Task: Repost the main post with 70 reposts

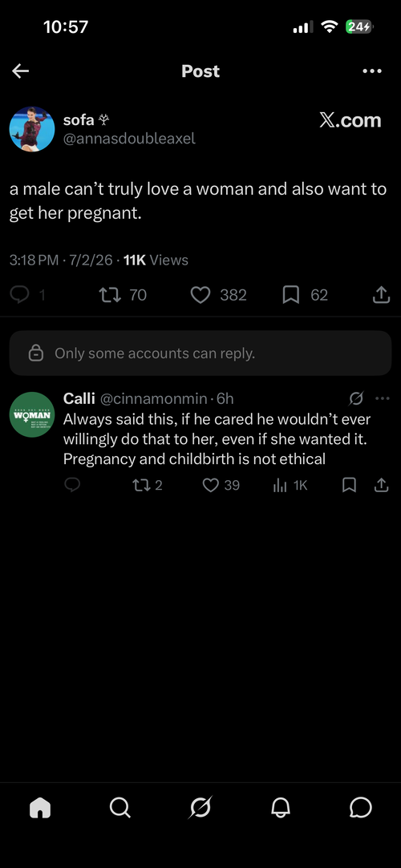Action: [x=123, y=295]
